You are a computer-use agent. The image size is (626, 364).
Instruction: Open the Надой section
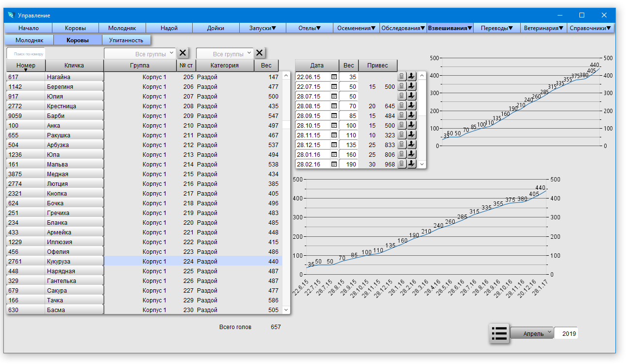click(169, 28)
